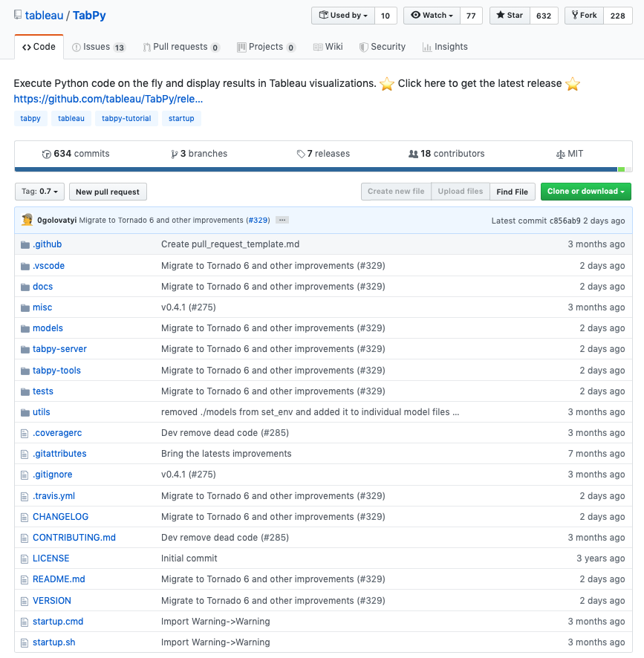Open the Used by dropdown
The image size is (644, 658).
[x=343, y=16]
